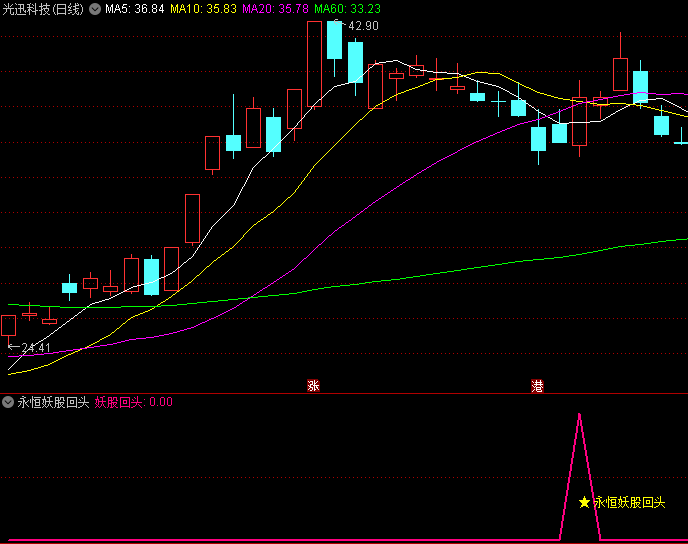Click the MA10: 35.83 label
688x544 pixels.
(203, 9)
